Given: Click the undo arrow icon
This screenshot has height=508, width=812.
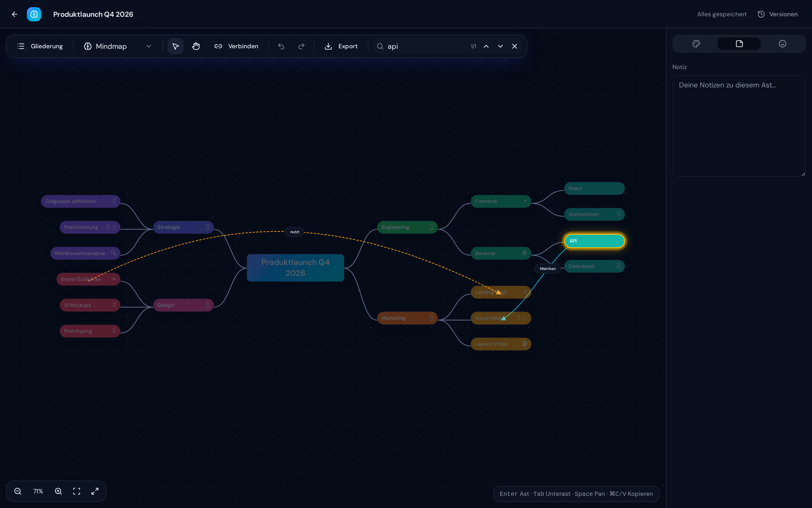Looking at the screenshot, I should pos(281,46).
